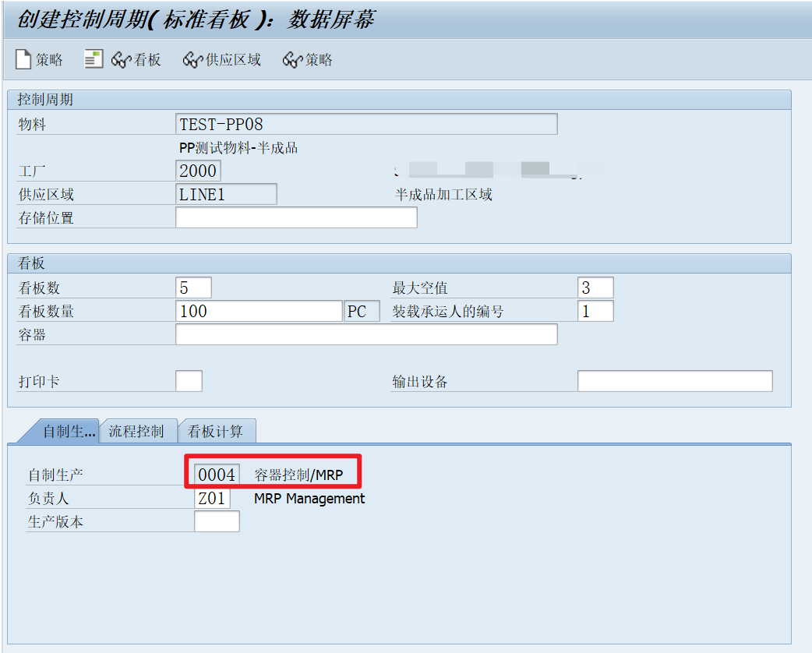The image size is (812, 653).
Task: Open the 看板计算 tab
Action: click(217, 430)
